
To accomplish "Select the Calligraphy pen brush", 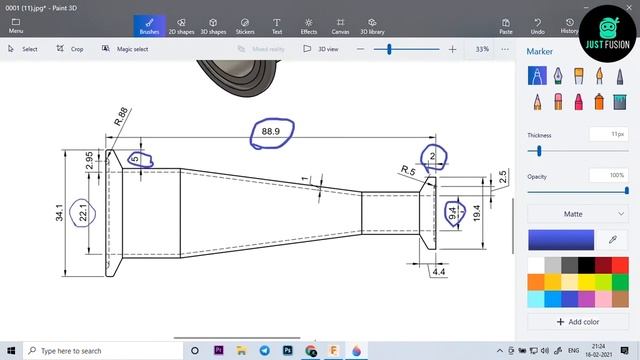I will pos(558,76).
